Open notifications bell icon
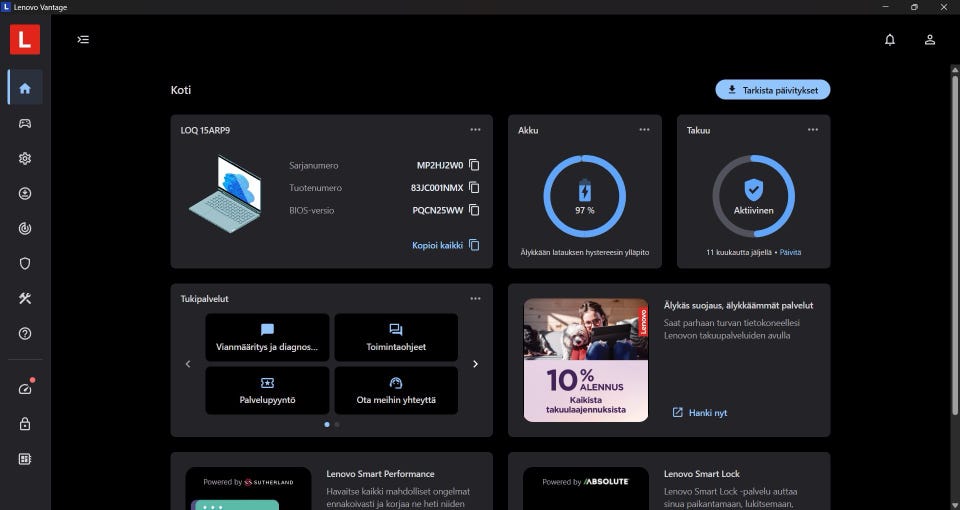Image resolution: width=960 pixels, height=510 pixels. [x=890, y=40]
